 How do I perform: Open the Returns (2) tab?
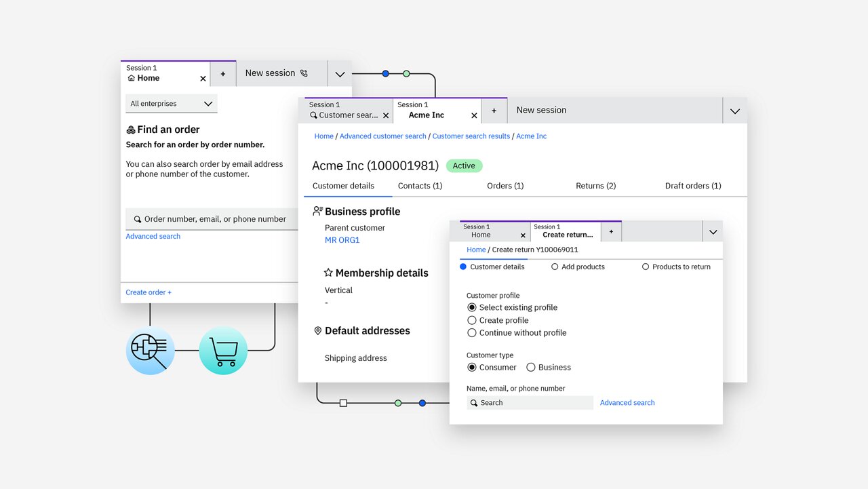click(595, 186)
